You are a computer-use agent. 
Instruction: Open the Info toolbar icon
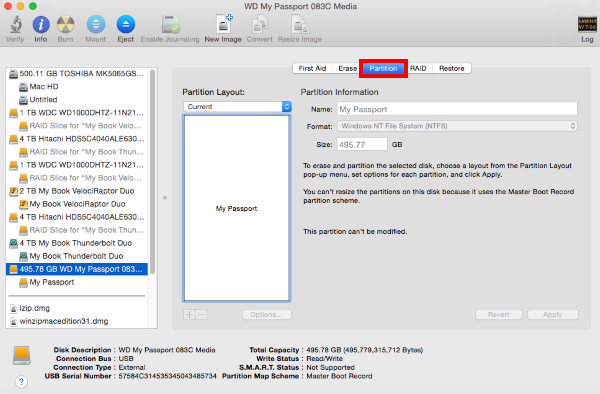click(x=41, y=25)
